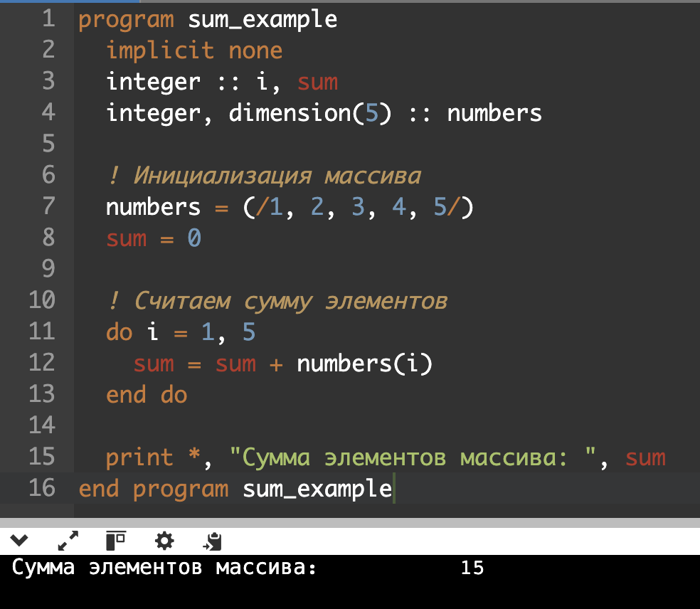This screenshot has width=700, height=609.
Task: Click 'numbers(i)' on line 12
Action: point(364,364)
